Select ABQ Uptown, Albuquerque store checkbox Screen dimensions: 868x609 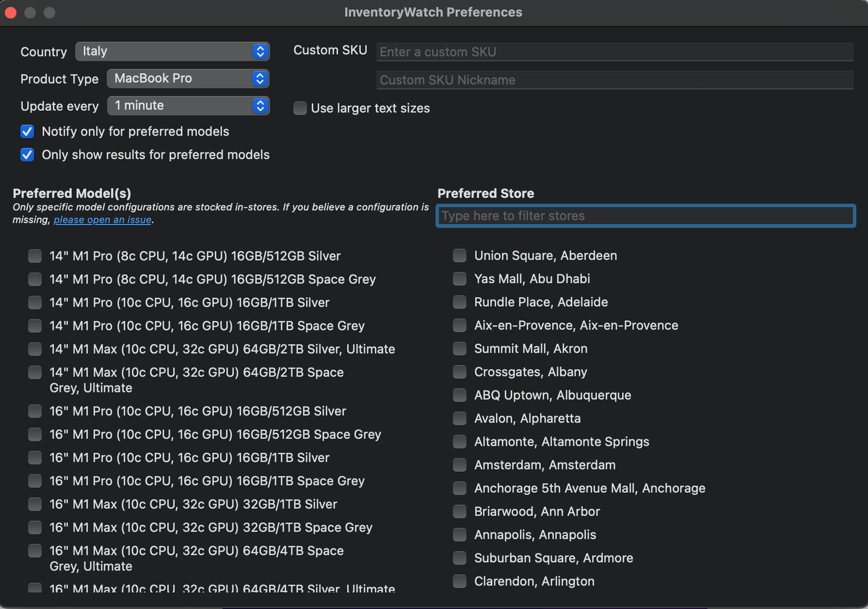[459, 395]
